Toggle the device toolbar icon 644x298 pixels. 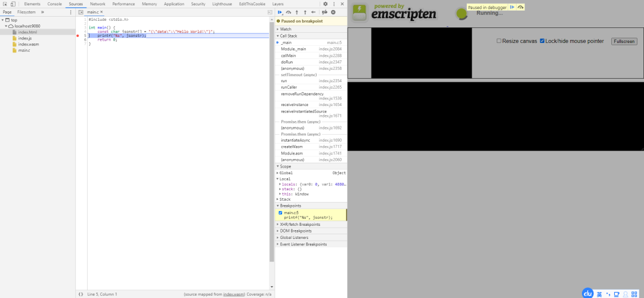[13, 4]
